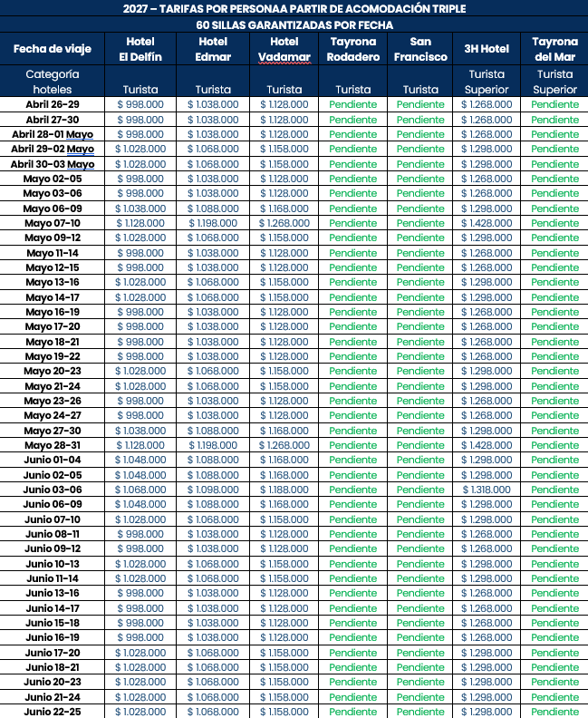Click Vadamar price for Junio 01-04
The width and height of the screenshot is (588, 718).
tap(284, 460)
